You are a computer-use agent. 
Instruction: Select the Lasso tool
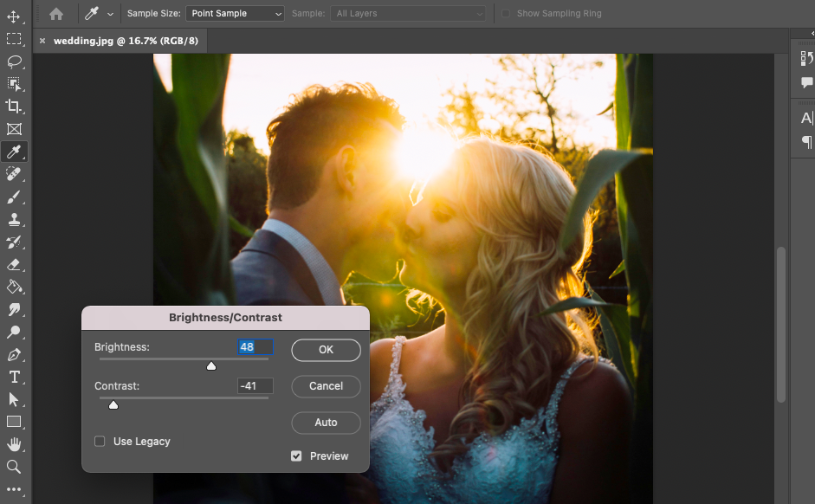pyautogui.click(x=14, y=61)
